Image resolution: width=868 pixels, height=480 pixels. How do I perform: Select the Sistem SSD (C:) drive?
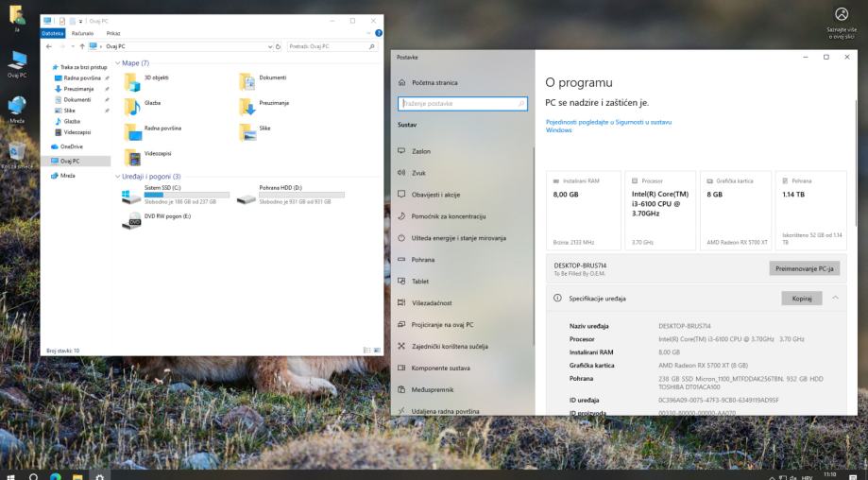176,196
